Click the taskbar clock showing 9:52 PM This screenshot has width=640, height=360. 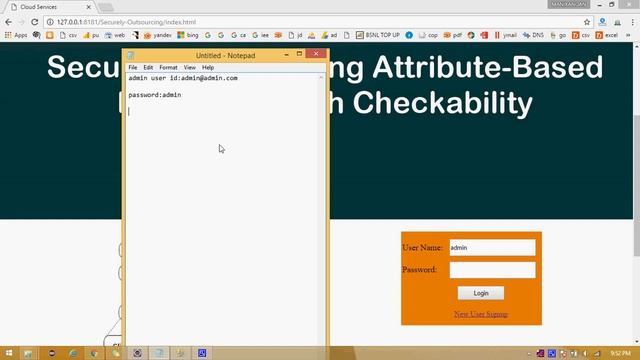(621, 353)
